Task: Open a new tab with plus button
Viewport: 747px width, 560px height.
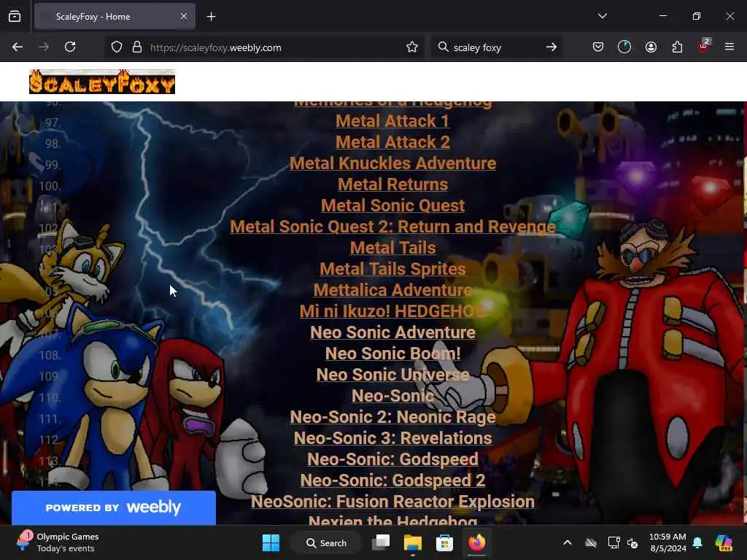Action: point(211,17)
